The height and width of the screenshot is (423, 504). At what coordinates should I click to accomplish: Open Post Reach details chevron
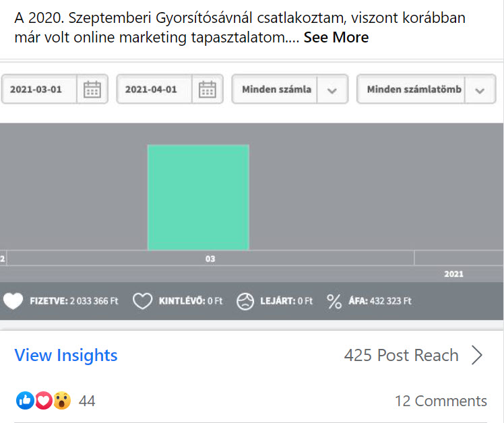coord(477,355)
